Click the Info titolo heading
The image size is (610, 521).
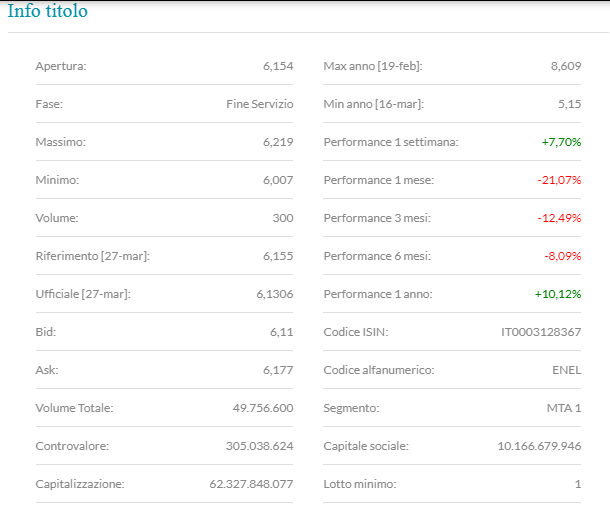[47, 12]
